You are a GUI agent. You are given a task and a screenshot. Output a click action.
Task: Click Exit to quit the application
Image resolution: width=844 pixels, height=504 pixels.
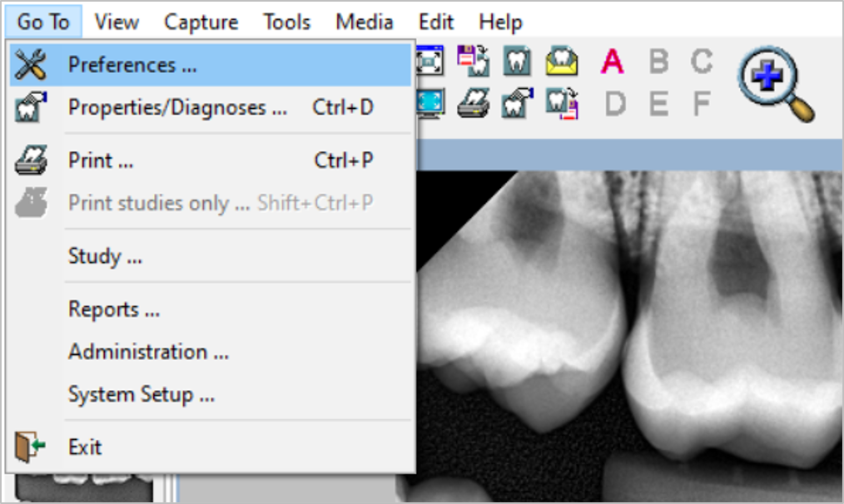(x=85, y=447)
